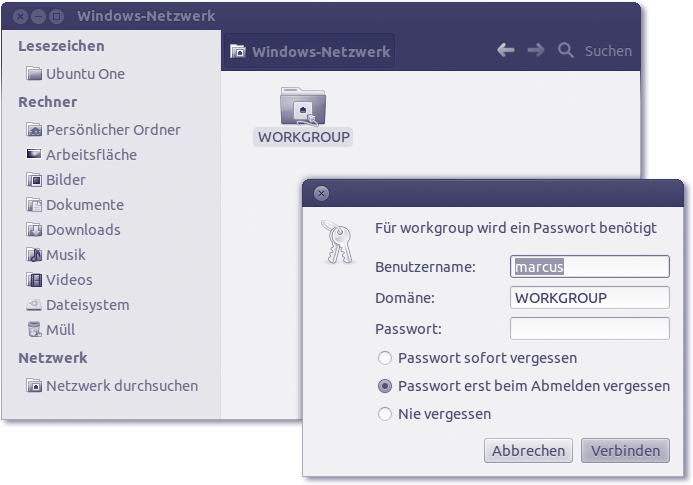
Task: Open Persönlicher Ordner in sidebar
Action: [x=112, y=130]
